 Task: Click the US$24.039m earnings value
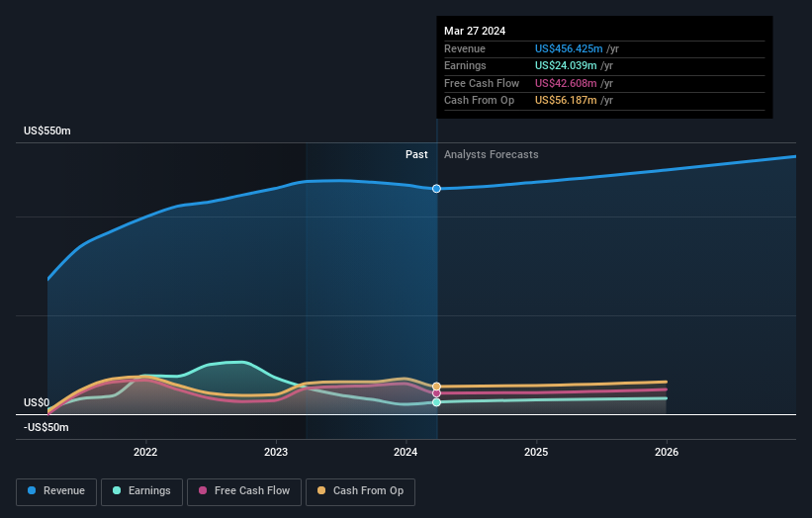566,65
